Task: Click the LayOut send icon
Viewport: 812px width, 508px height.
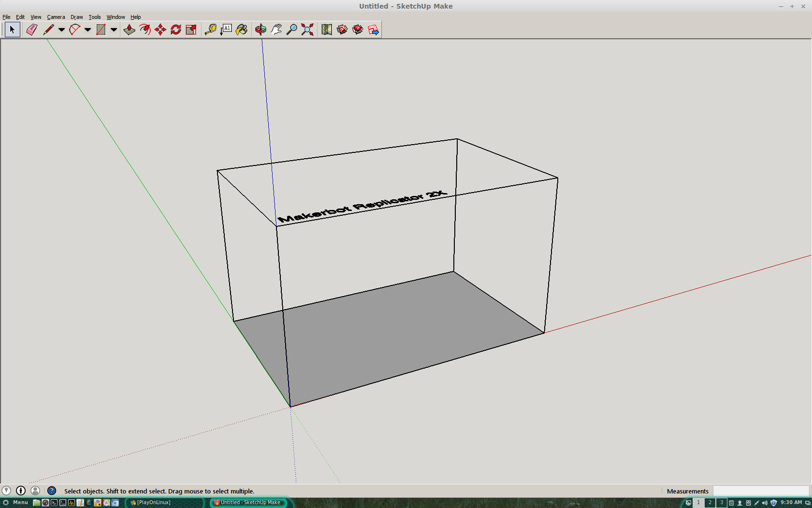Action: coord(373,30)
